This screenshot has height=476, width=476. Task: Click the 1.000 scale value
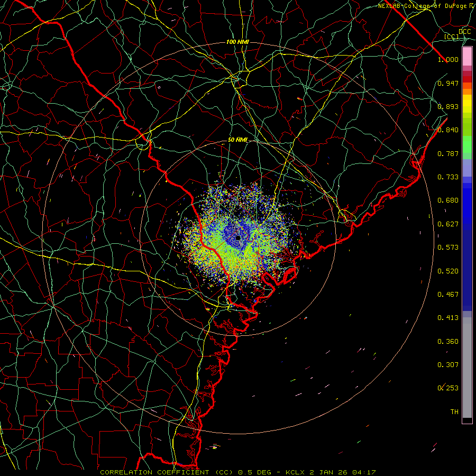(x=448, y=59)
